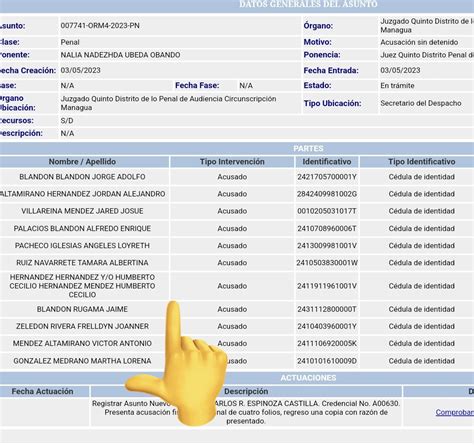
Task: Click the Tipo Intervención column header
Action: pyautogui.click(x=232, y=162)
